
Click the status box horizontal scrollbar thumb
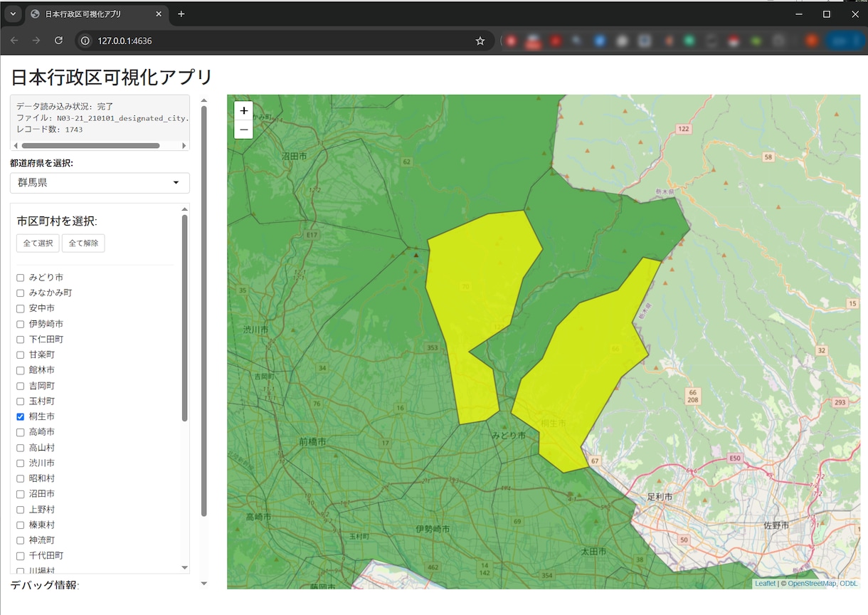click(x=91, y=145)
